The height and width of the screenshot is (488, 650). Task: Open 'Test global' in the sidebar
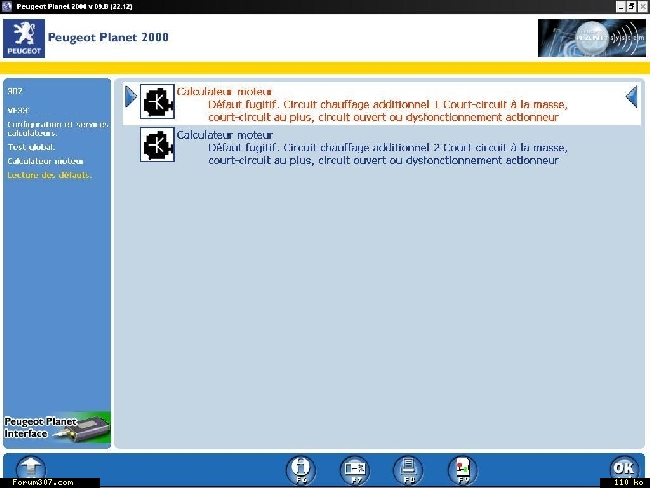(x=31, y=147)
